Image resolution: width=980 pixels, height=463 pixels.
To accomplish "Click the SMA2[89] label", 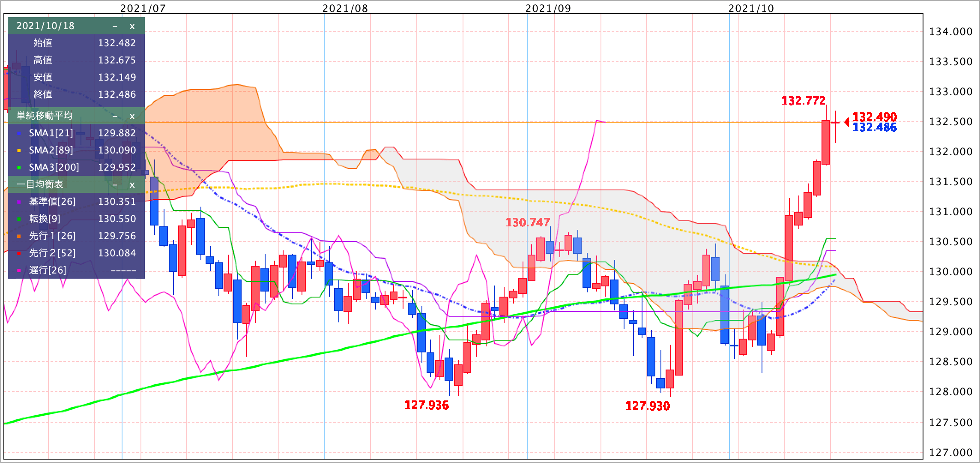I will click(51, 150).
